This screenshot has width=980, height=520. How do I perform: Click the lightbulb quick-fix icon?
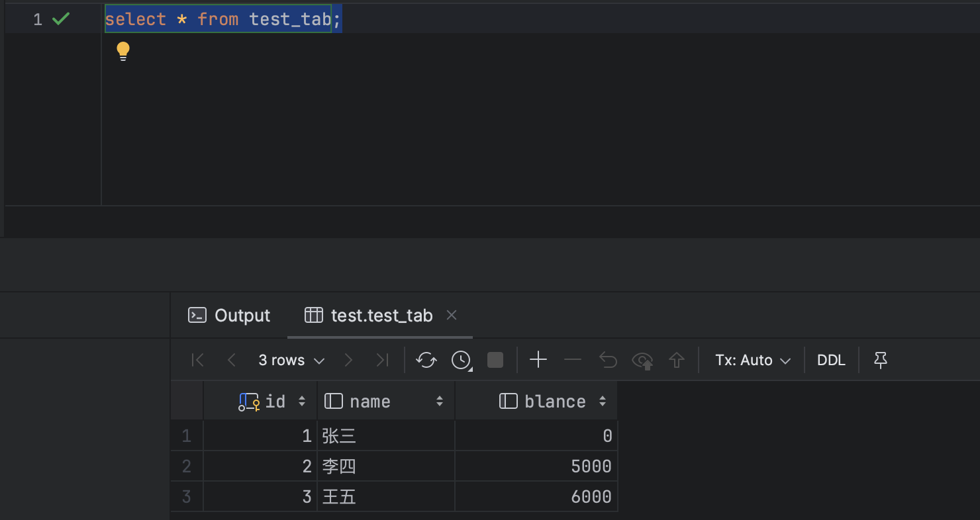(x=123, y=51)
